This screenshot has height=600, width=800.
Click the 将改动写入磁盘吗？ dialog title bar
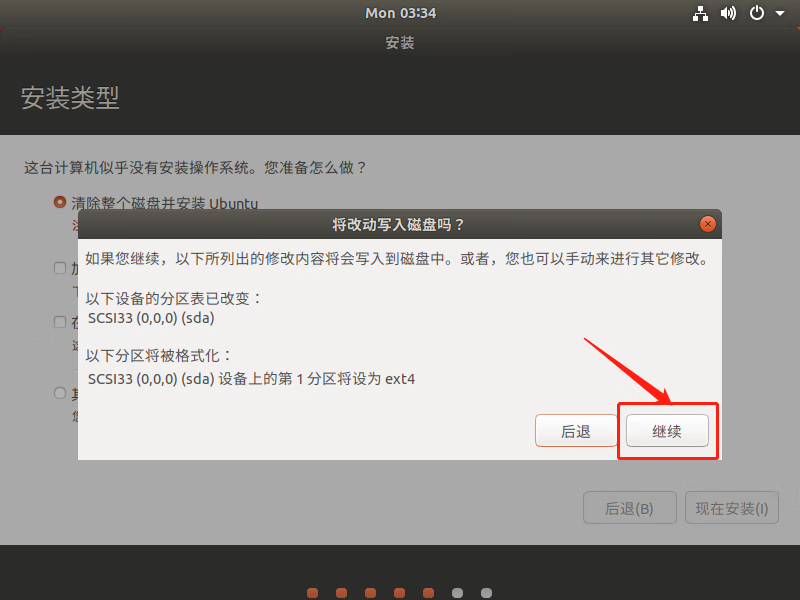[398, 224]
